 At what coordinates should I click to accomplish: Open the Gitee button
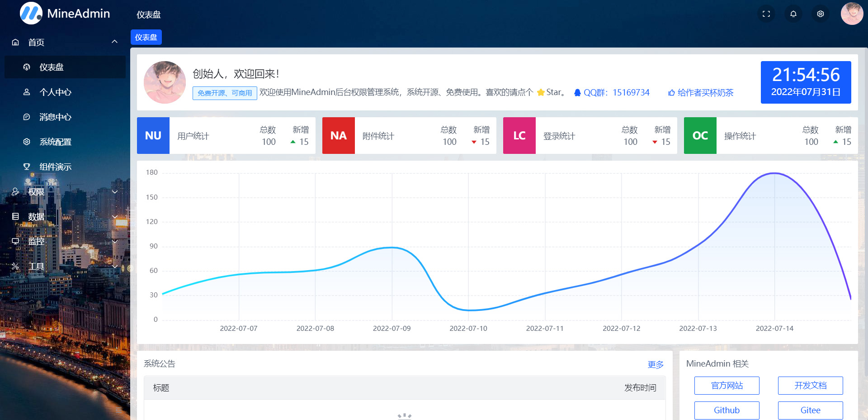(811, 410)
